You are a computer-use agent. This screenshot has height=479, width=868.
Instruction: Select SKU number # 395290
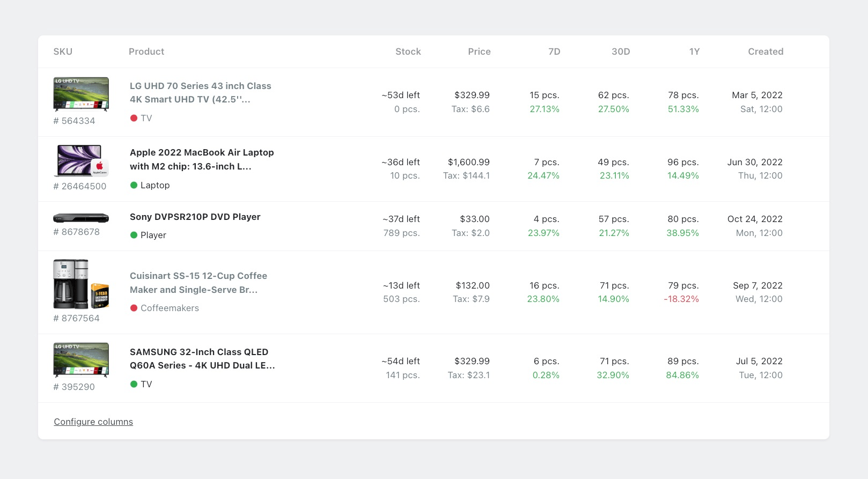74,387
